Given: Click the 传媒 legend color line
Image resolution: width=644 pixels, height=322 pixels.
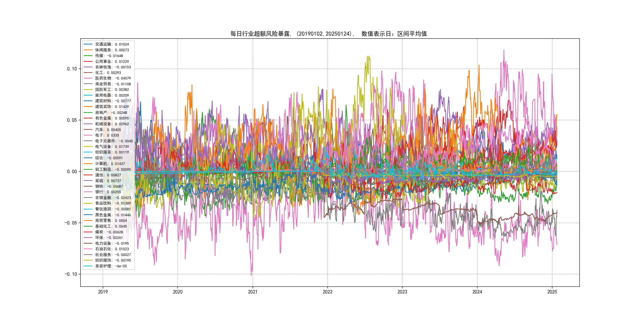Looking at the screenshot, I should point(88,56).
